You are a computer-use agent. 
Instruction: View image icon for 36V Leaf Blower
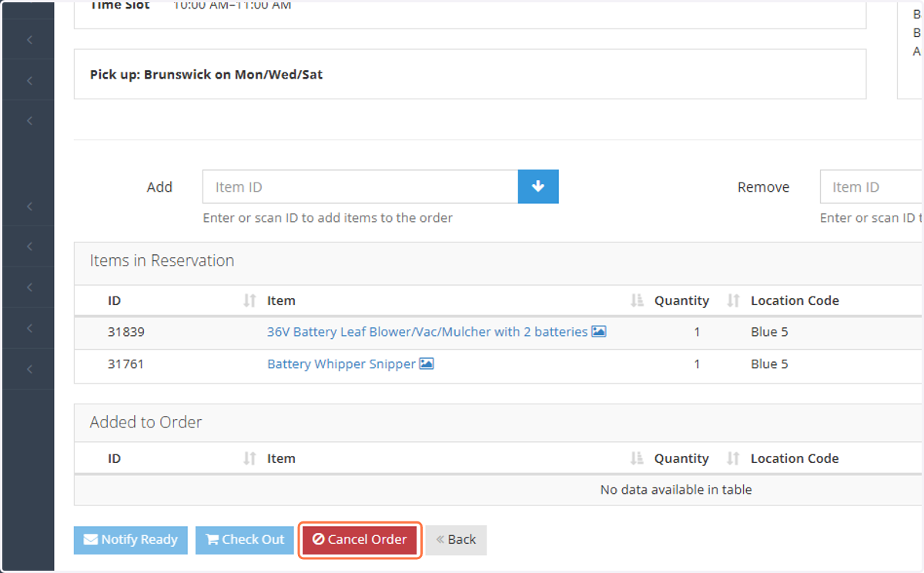click(x=599, y=332)
